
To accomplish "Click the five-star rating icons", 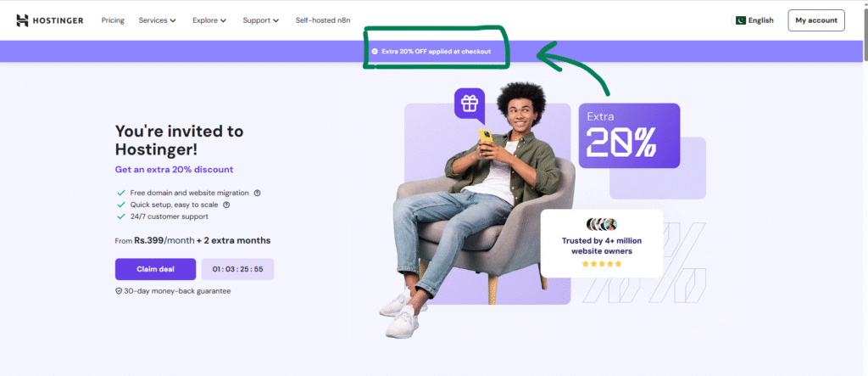I will (602, 264).
